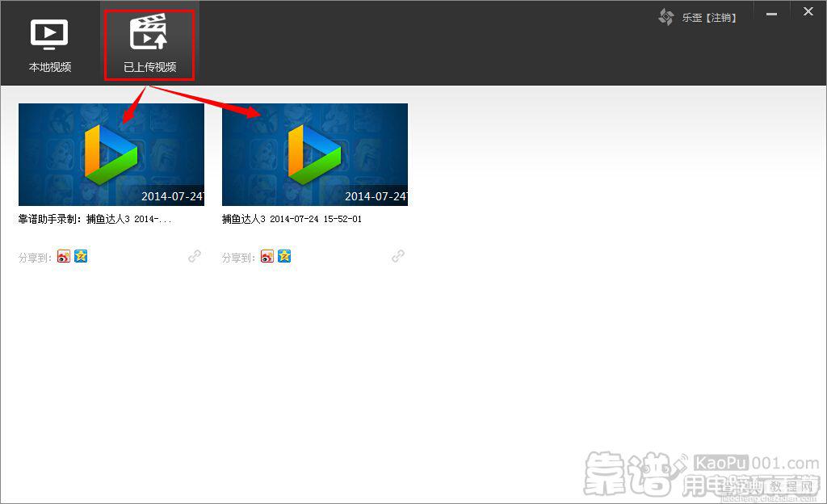Copy link of first uploaded video
827x504 pixels.
pos(195,256)
